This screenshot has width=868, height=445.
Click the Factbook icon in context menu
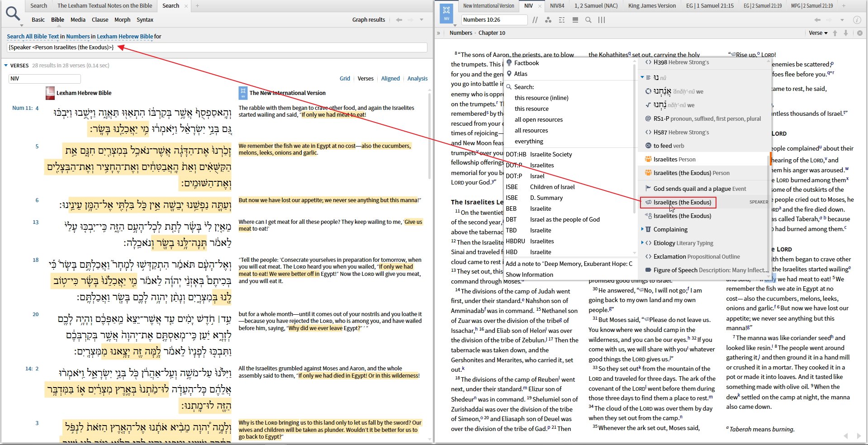coord(509,63)
